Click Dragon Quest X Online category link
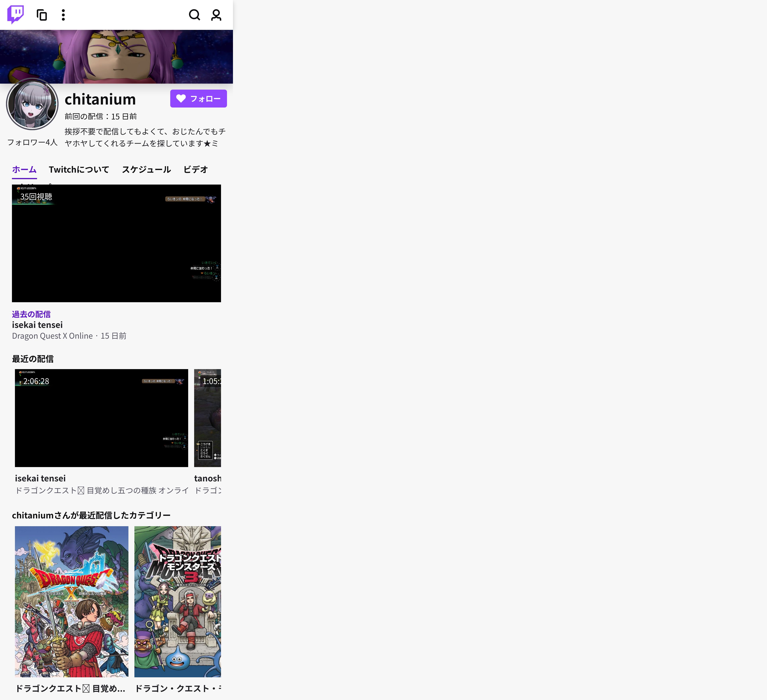767x700 pixels. pos(53,336)
